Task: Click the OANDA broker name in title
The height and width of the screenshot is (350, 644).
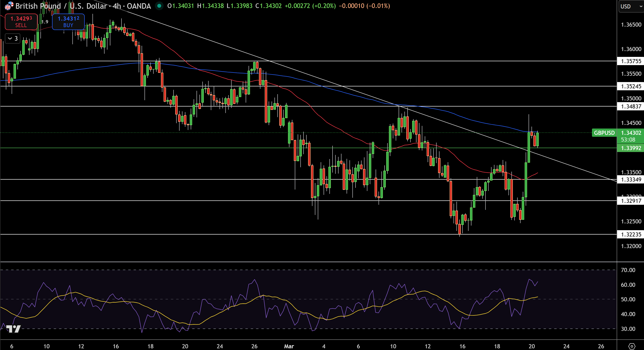Action: pos(139,6)
